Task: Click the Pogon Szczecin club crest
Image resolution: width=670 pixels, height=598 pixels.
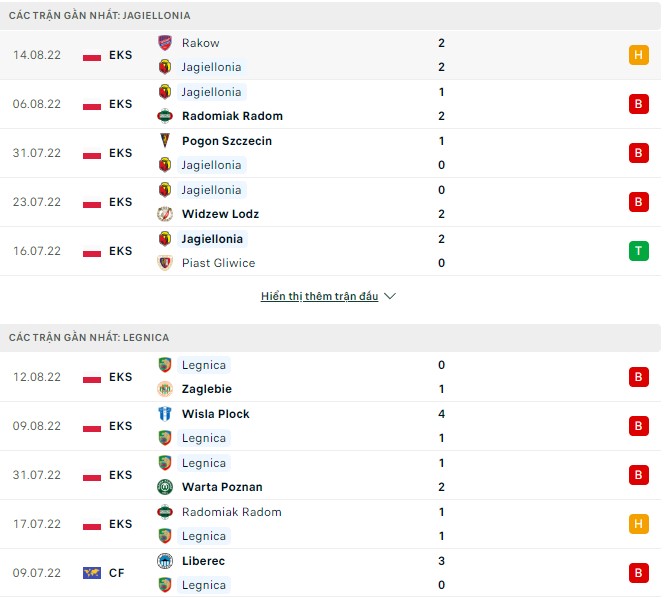Action: coord(165,141)
